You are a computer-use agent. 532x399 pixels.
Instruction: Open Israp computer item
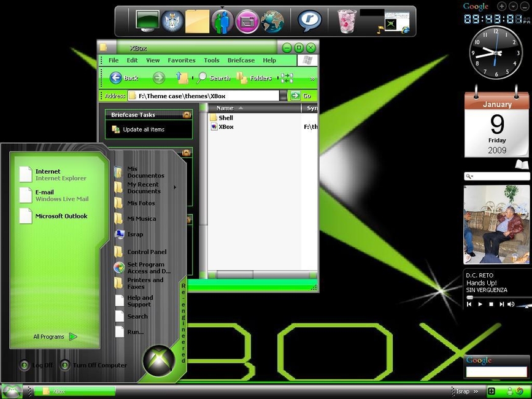[x=129, y=234]
